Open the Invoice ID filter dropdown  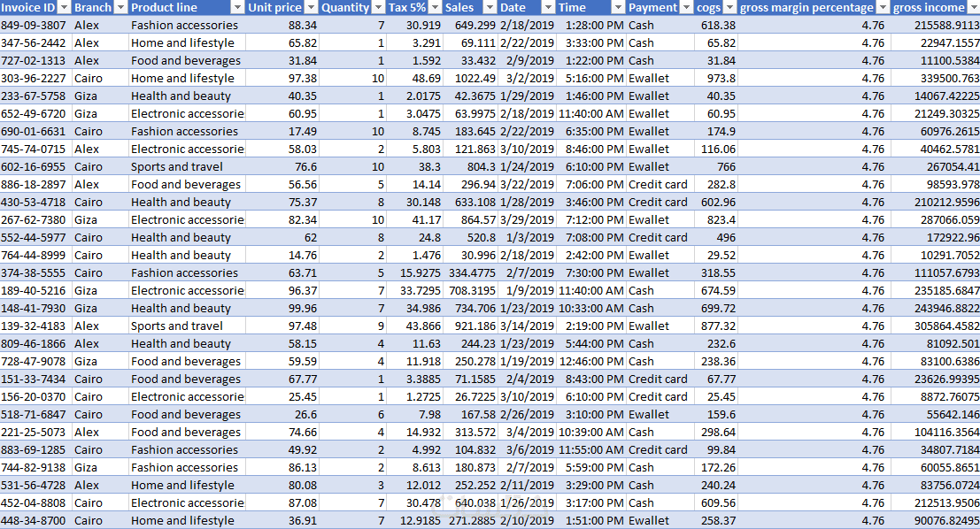click(64, 7)
